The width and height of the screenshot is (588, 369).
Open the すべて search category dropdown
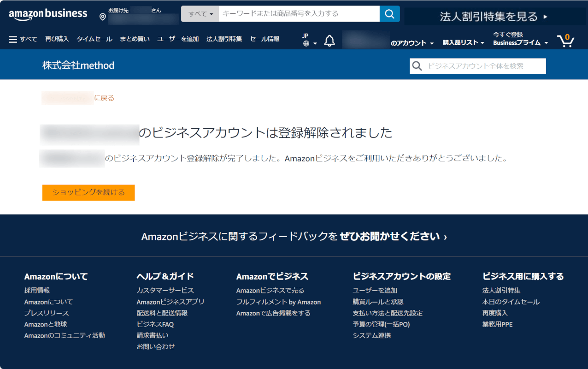point(200,14)
